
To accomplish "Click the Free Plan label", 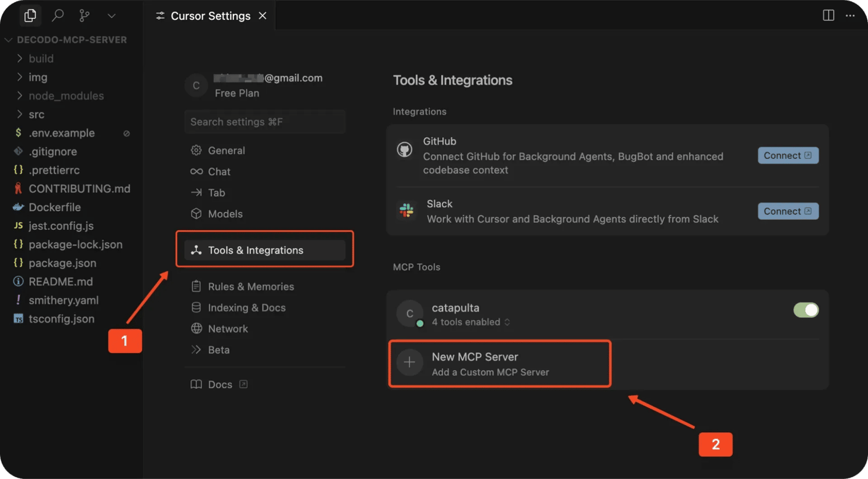I will click(x=237, y=93).
